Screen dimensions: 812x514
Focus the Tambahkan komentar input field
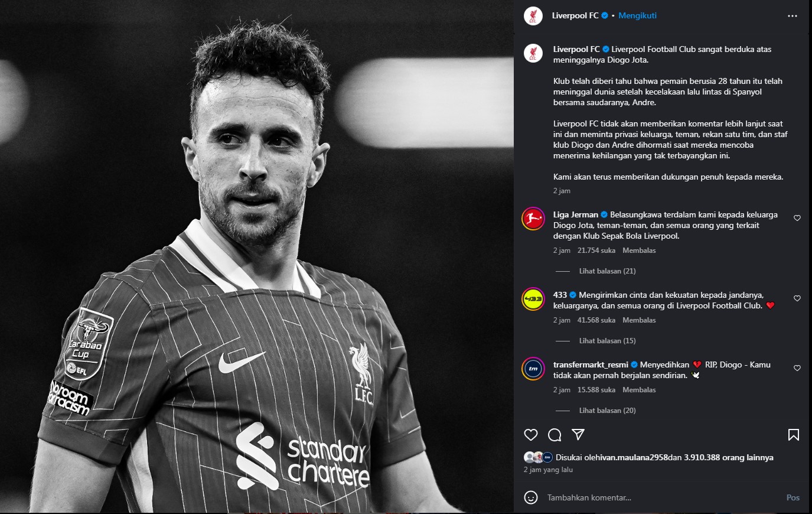(x=661, y=497)
